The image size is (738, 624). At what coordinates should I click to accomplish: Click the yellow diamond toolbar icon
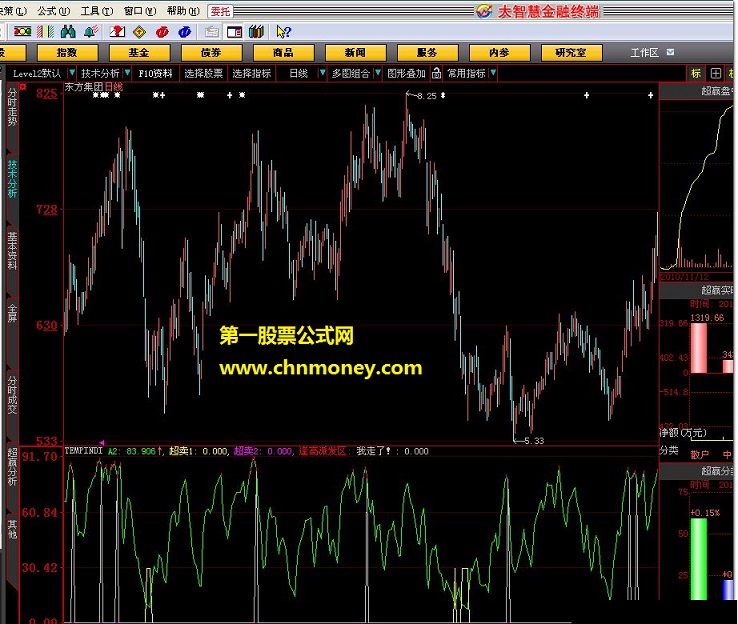click(x=139, y=32)
